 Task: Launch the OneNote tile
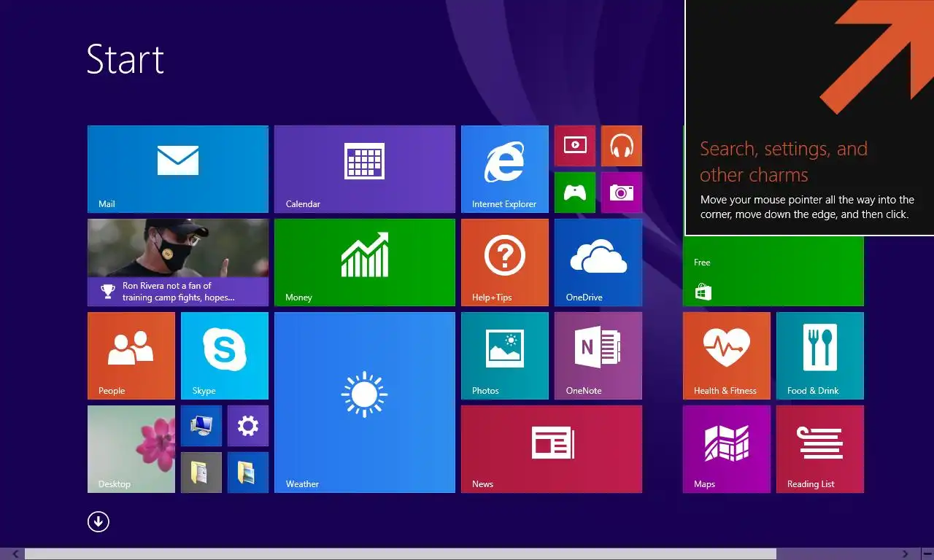[598, 356]
